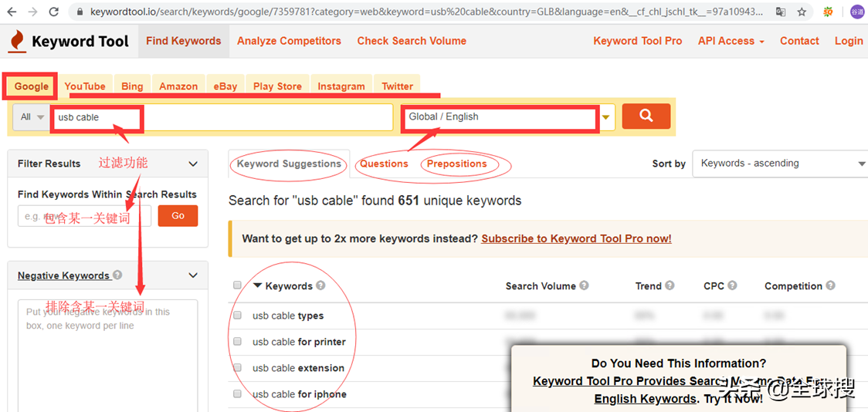Viewport: 868px width, 412px height.
Task: Open the Negative Keywords help icon
Action: (117, 275)
